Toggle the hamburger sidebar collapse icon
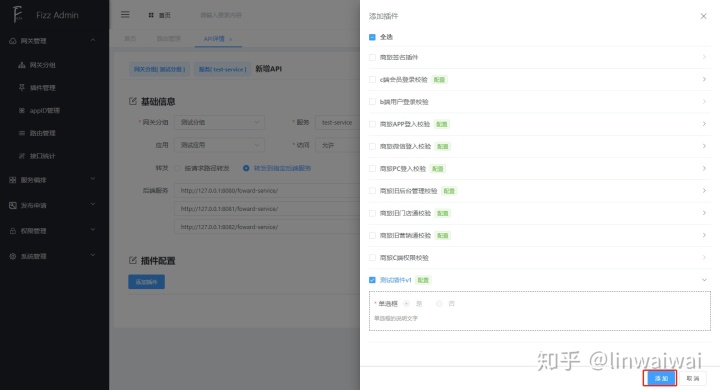Image resolution: width=720 pixels, height=390 pixels. click(125, 15)
